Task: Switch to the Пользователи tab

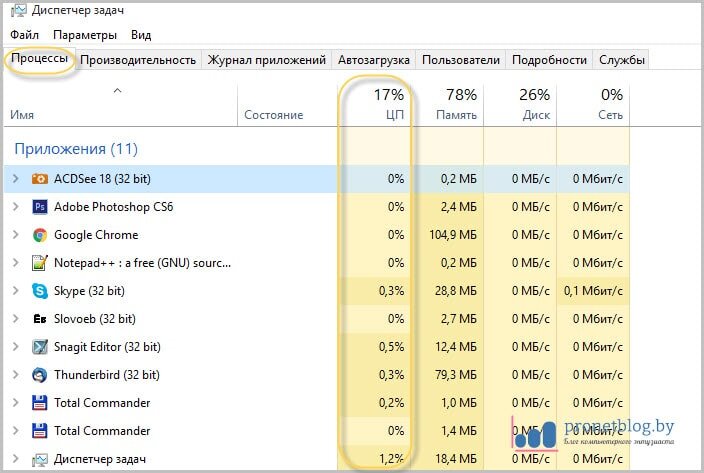Action: click(x=461, y=60)
